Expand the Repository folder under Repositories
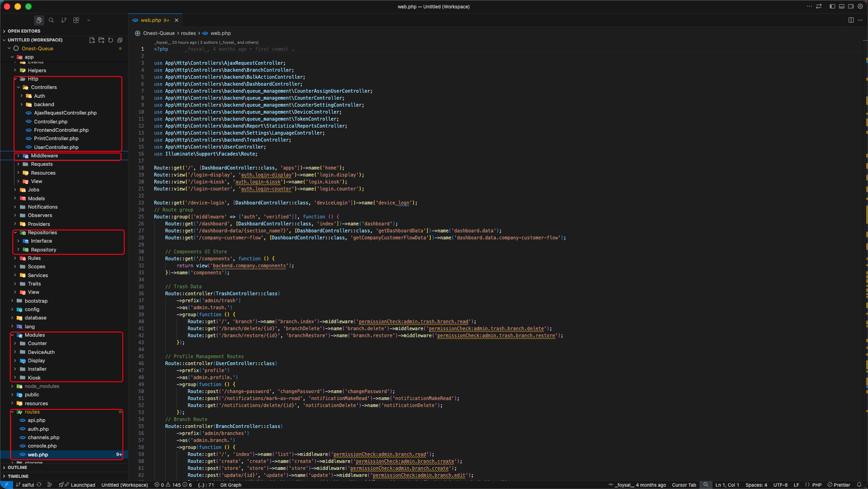Screen dimensions: 868x489 [43, 250]
